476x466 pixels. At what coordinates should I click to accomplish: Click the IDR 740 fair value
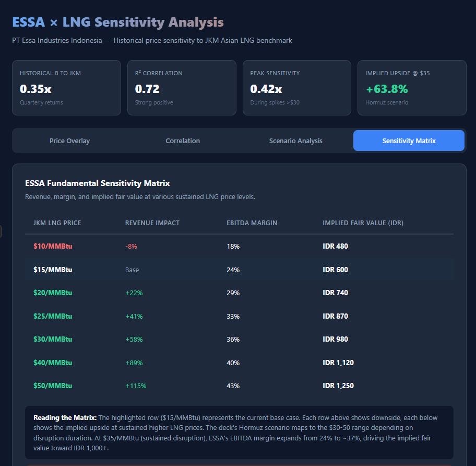(336, 293)
